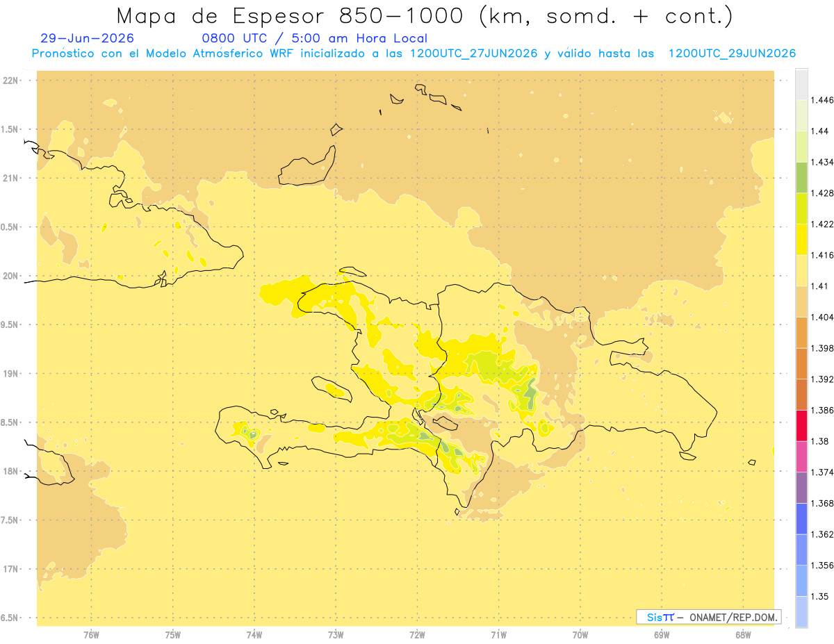Click the legend value '1.44'
Viewport: 834px width, 644px height.
820,131
